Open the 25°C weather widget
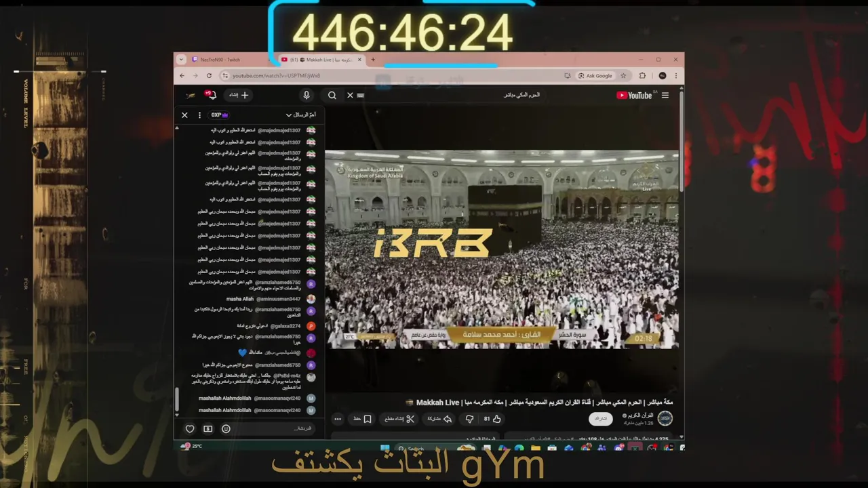Viewport: 868px width, 488px height. click(192, 446)
